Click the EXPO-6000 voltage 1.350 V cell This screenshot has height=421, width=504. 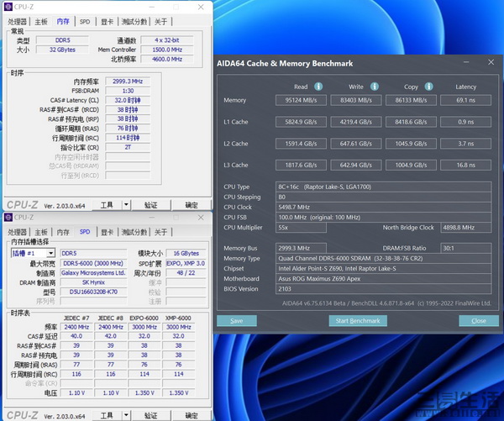(x=144, y=393)
